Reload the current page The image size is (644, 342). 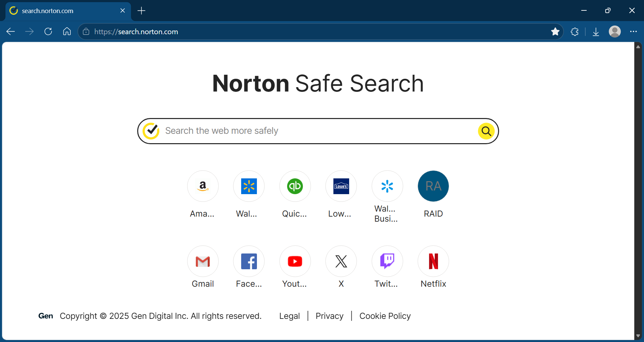48,32
